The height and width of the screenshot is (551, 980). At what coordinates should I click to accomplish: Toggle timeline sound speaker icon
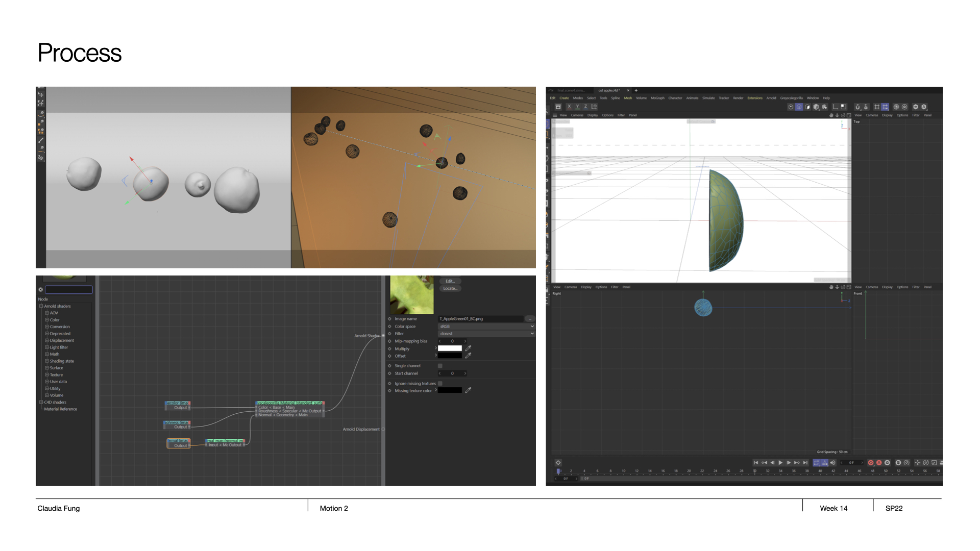(832, 463)
